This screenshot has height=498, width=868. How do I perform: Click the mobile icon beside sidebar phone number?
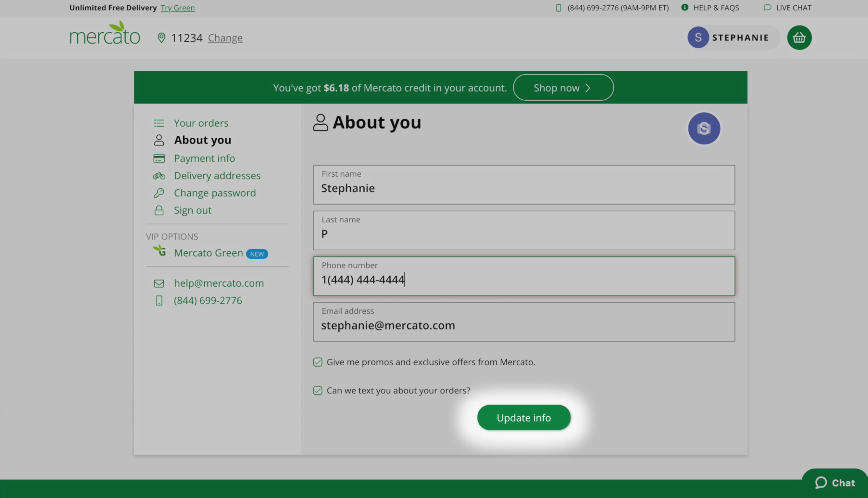[159, 301]
